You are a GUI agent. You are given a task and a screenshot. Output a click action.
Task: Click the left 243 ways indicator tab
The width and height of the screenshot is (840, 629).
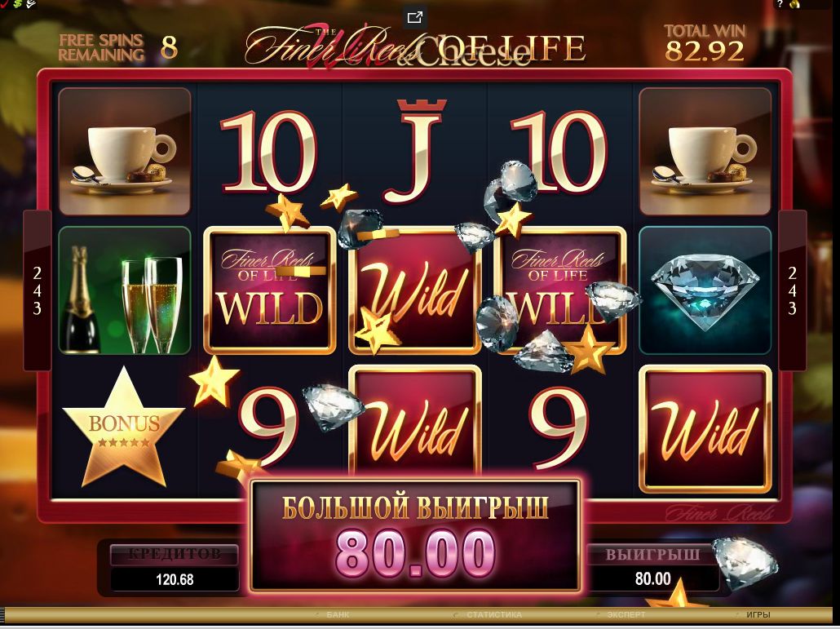[37, 290]
